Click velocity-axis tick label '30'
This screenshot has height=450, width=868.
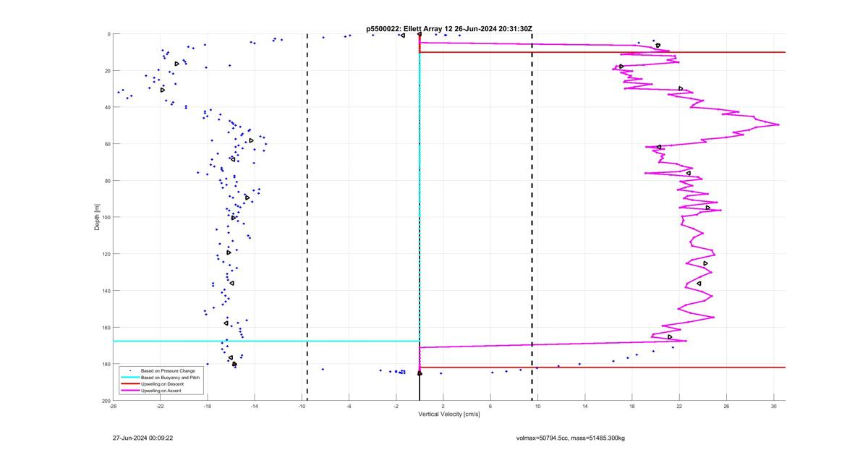(x=774, y=407)
